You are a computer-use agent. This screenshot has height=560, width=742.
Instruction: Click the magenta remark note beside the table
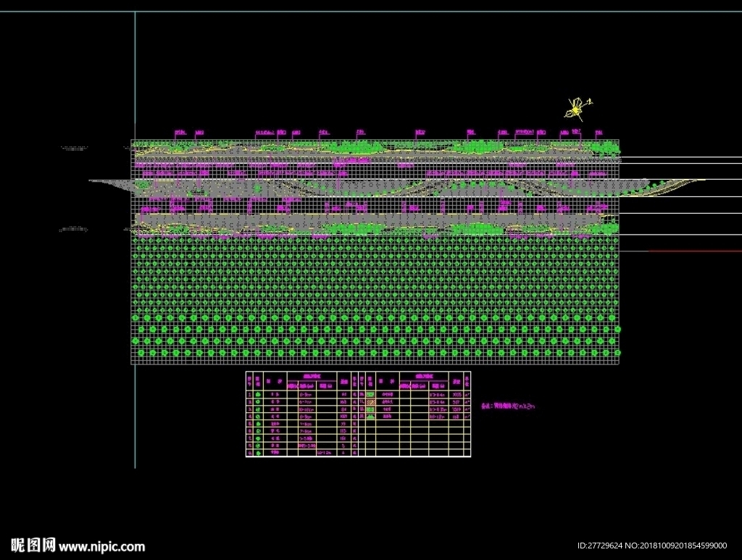point(508,406)
